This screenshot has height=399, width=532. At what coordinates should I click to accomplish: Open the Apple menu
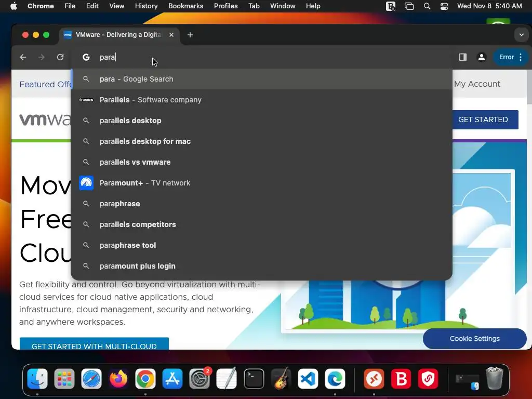[14, 6]
